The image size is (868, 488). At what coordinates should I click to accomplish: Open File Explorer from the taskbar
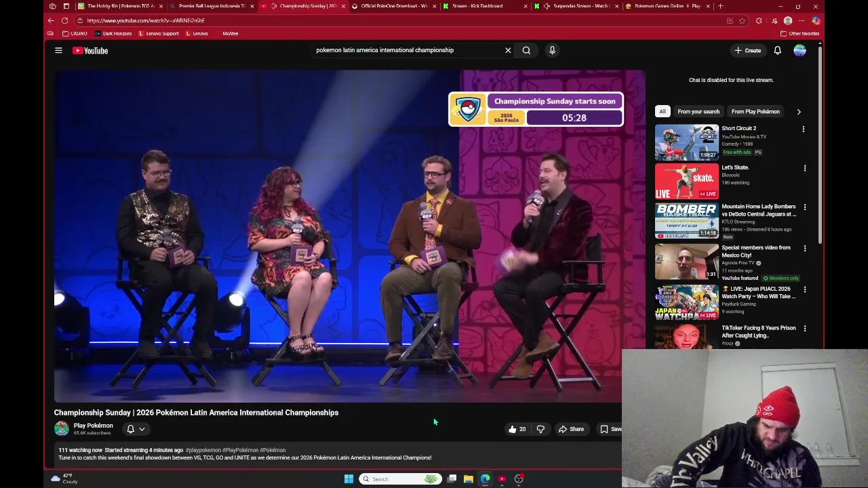469,479
